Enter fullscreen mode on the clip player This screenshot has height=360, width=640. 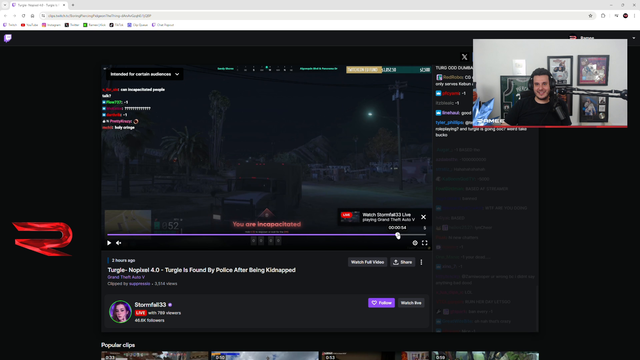424,243
